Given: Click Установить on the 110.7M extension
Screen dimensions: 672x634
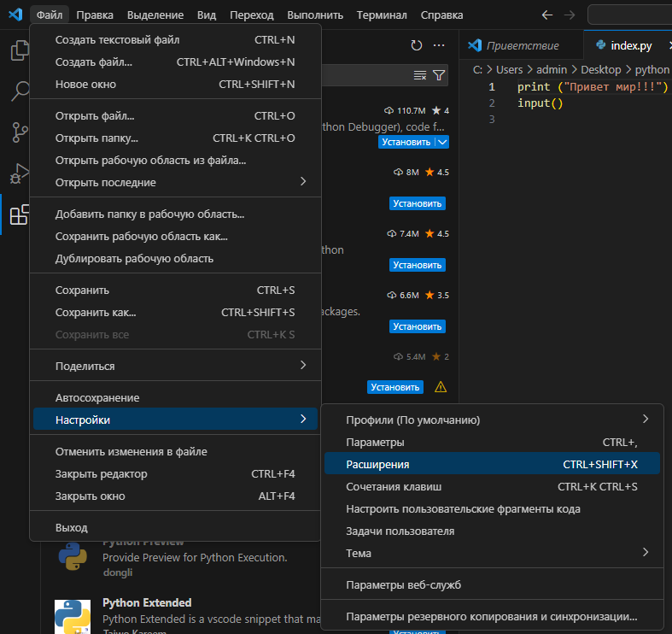Looking at the screenshot, I should (x=406, y=142).
